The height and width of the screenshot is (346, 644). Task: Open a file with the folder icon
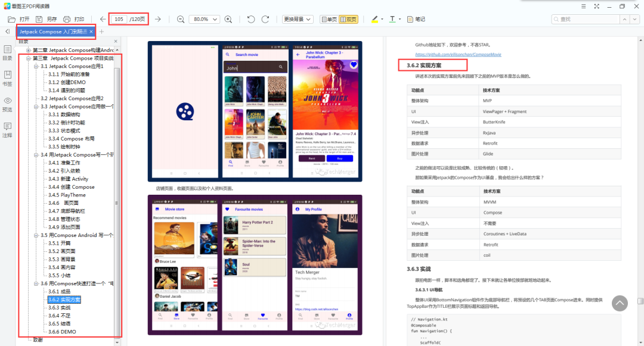pos(11,19)
